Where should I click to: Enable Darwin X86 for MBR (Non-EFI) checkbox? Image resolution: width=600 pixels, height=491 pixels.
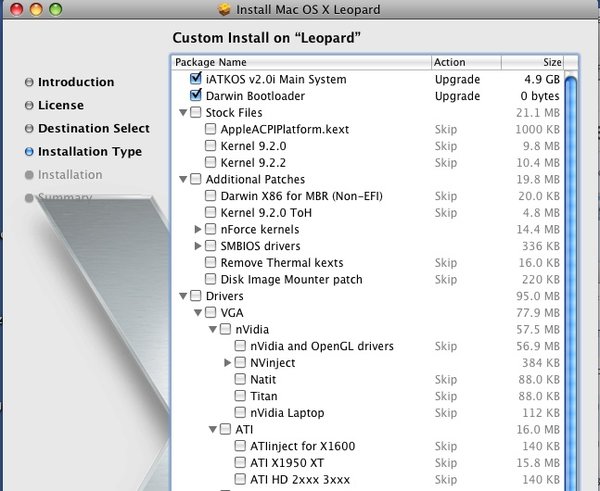pyautogui.click(x=210, y=196)
